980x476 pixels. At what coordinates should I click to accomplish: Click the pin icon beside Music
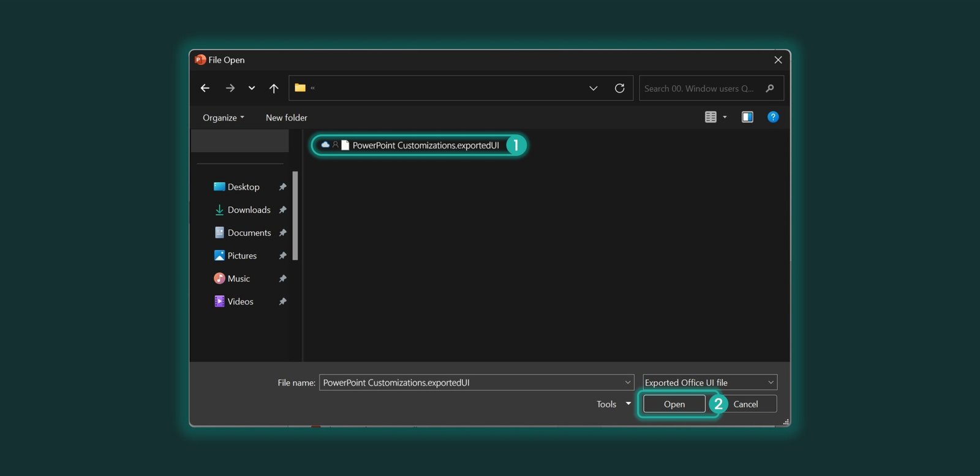click(282, 279)
